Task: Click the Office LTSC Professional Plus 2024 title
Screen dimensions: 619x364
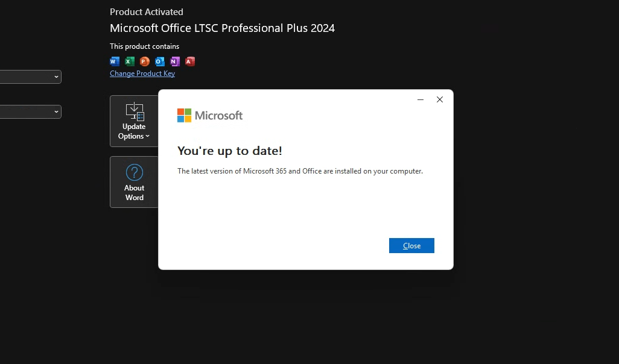Action: tap(222, 28)
